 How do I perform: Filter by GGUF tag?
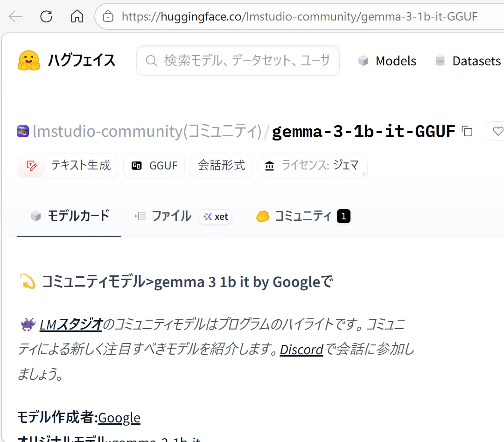pos(154,165)
